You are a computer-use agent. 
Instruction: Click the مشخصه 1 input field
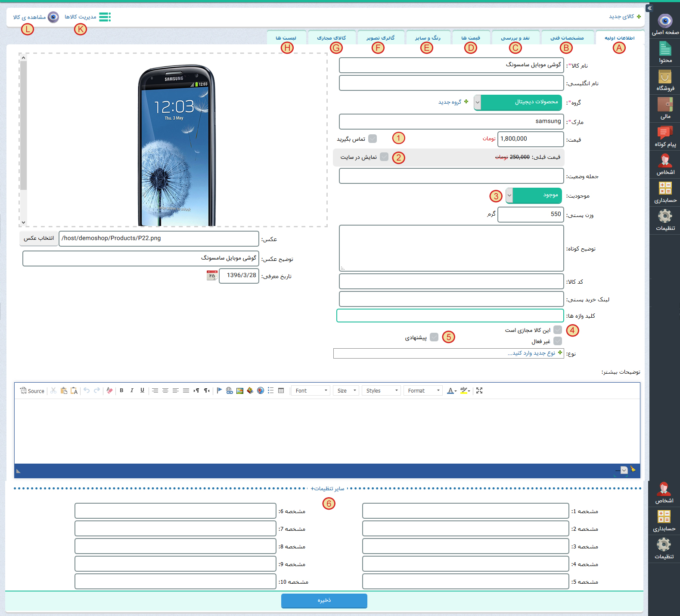466,511
